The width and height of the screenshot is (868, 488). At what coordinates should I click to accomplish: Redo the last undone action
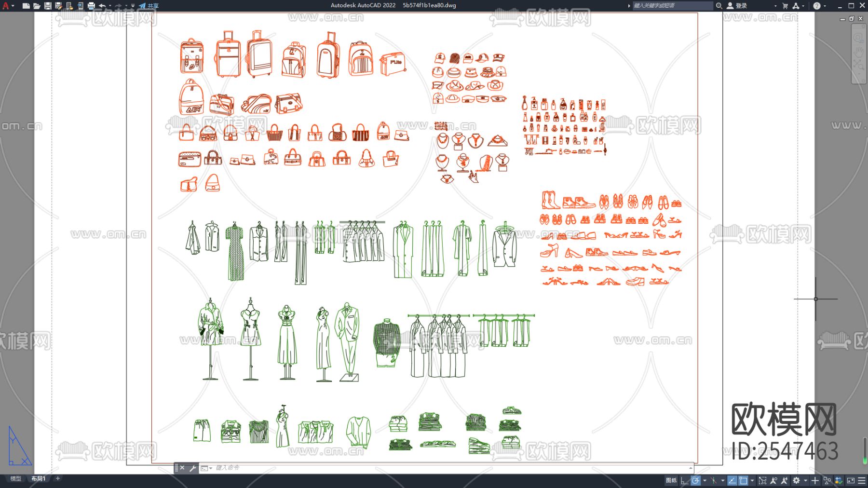pyautogui.click(x=118, y=6)
